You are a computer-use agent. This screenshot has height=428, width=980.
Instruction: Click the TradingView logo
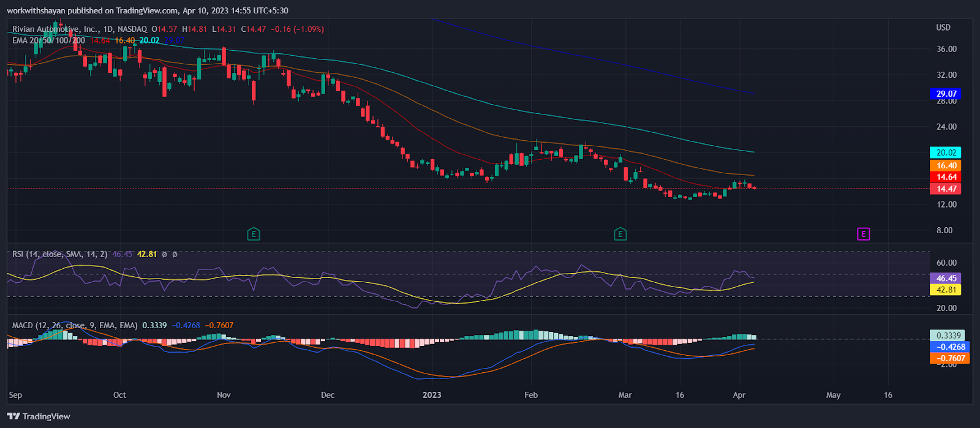coord(39,416)
